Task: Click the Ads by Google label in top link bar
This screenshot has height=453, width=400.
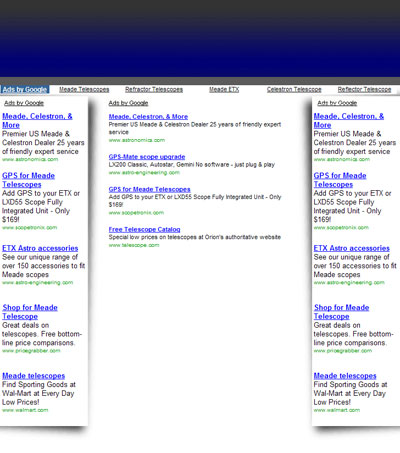Action: pos(25,89)
